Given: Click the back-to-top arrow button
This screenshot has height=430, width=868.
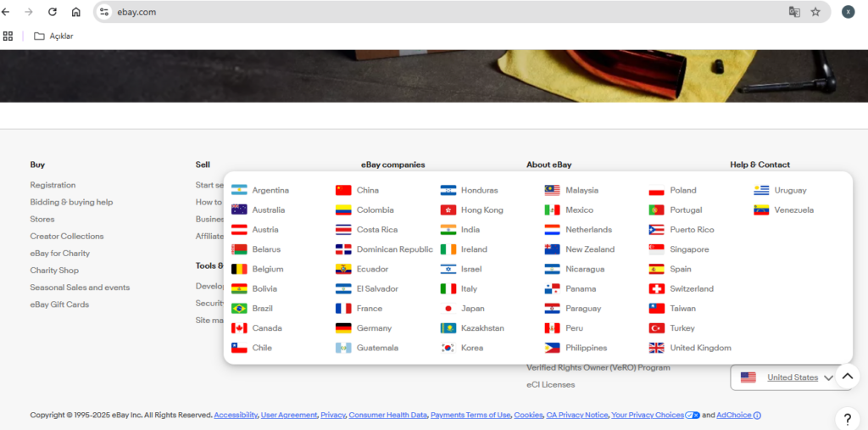Looking at the screenshot, I should click(848, 377).
